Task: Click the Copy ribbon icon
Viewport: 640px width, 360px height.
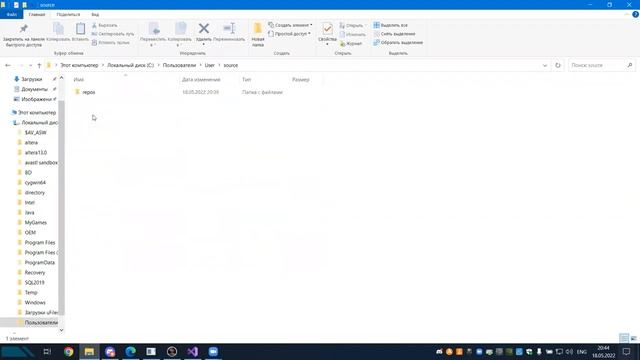Action: tap(58, 32)
